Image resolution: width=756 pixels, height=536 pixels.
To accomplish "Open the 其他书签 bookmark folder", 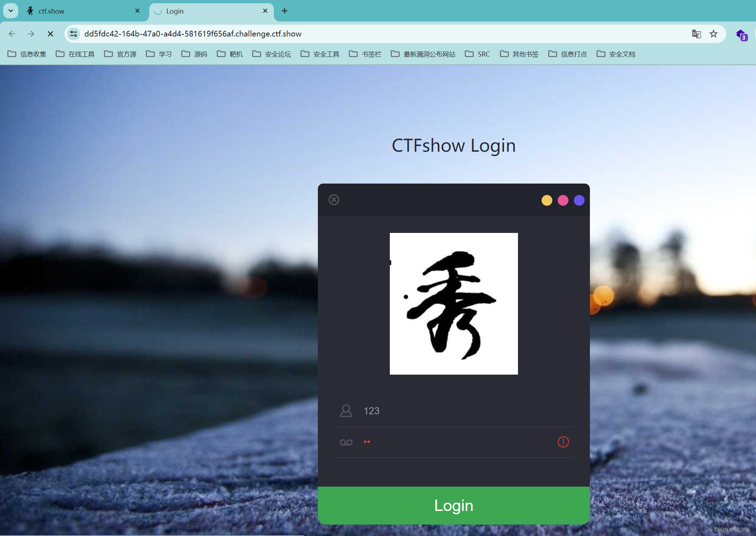I will point(519,54).
